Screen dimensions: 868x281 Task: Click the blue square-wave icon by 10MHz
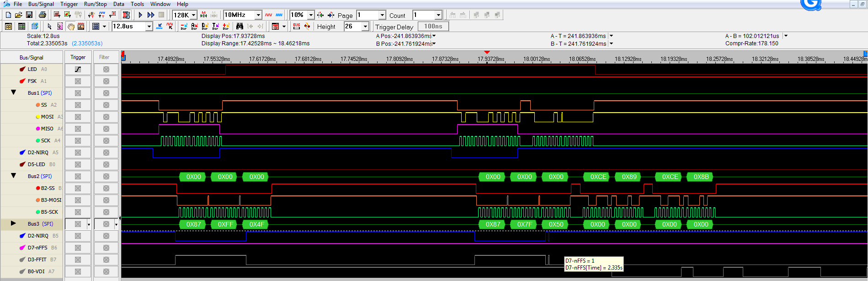[x=279, y=15]
